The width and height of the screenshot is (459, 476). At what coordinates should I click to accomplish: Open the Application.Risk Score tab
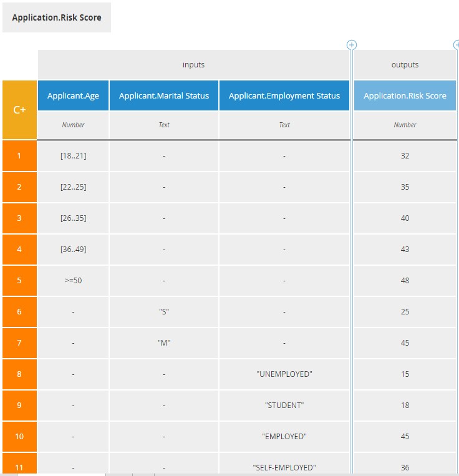[57, 17]
